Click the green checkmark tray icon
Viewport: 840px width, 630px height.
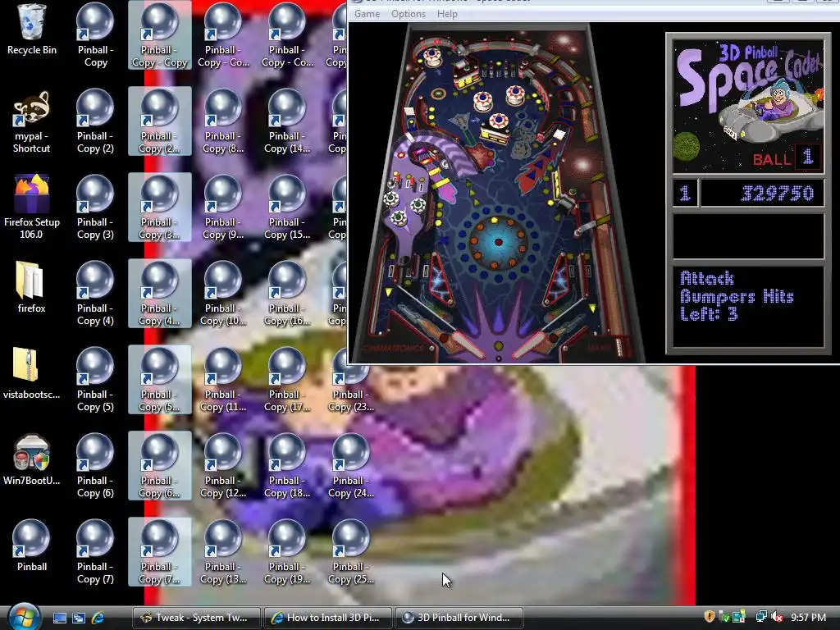pos(724,617)
